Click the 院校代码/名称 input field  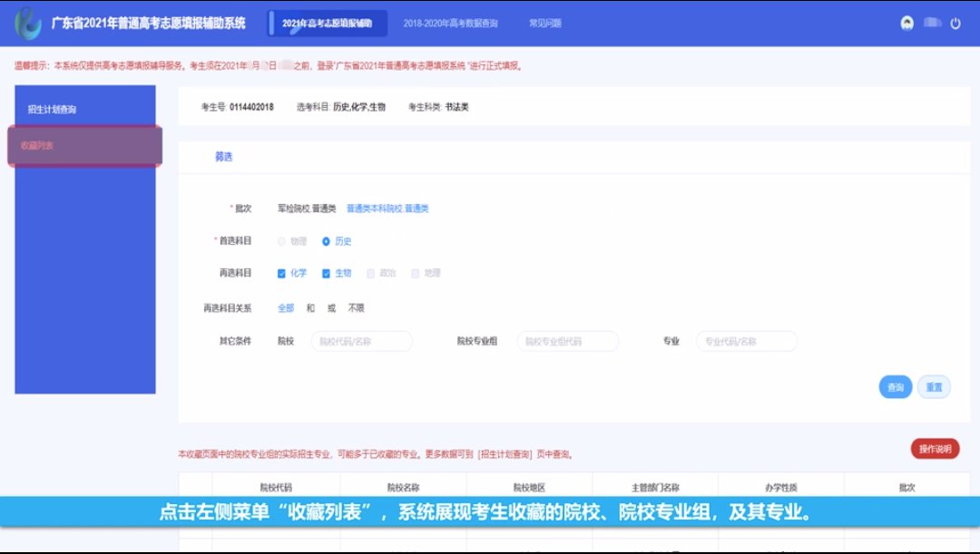click(361, 342)
